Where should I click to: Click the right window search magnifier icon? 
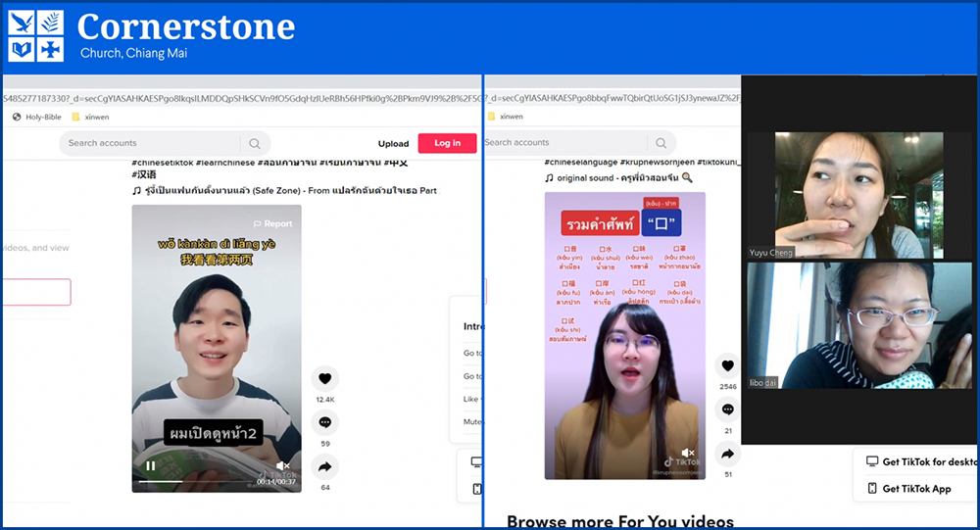(x=661, y=143)
